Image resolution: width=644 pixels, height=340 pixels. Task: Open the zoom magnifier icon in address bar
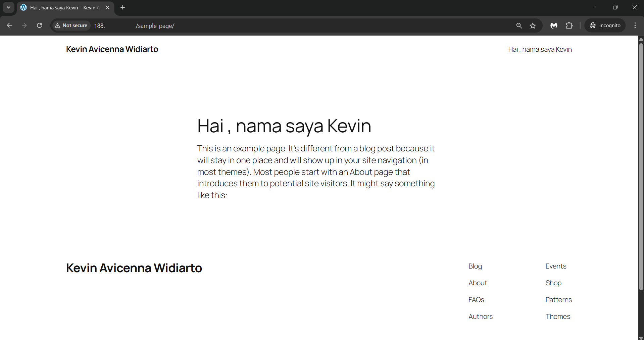click(519, 26)
